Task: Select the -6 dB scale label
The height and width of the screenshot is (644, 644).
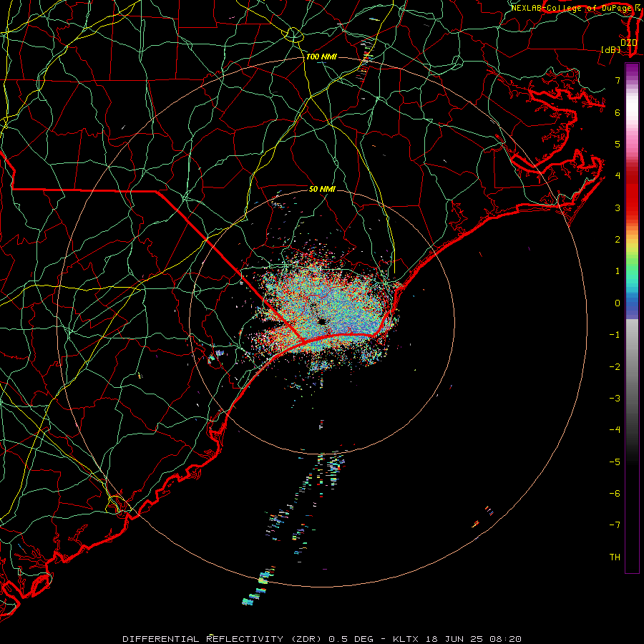Action: click(615, 494)
